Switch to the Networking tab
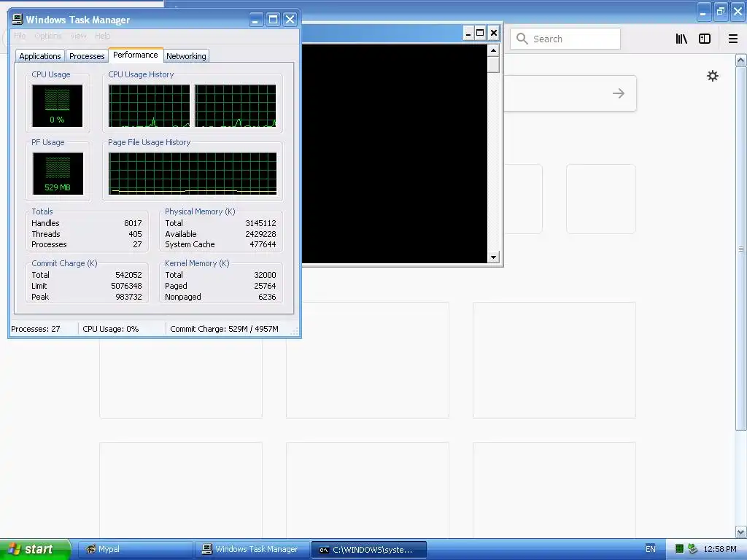The height and width of the screenshot is (560, 747). point(186,56)
